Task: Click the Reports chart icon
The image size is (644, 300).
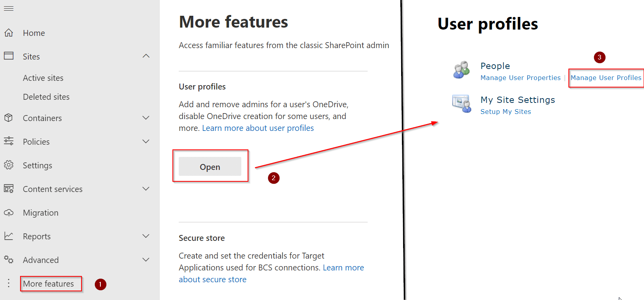Action: 9,236
